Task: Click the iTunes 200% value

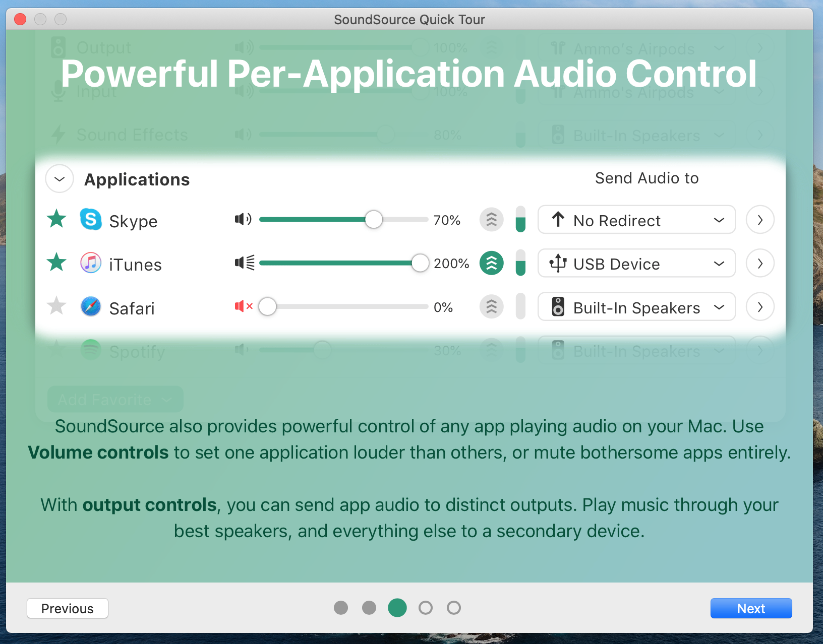Action: tap(451, 264)
